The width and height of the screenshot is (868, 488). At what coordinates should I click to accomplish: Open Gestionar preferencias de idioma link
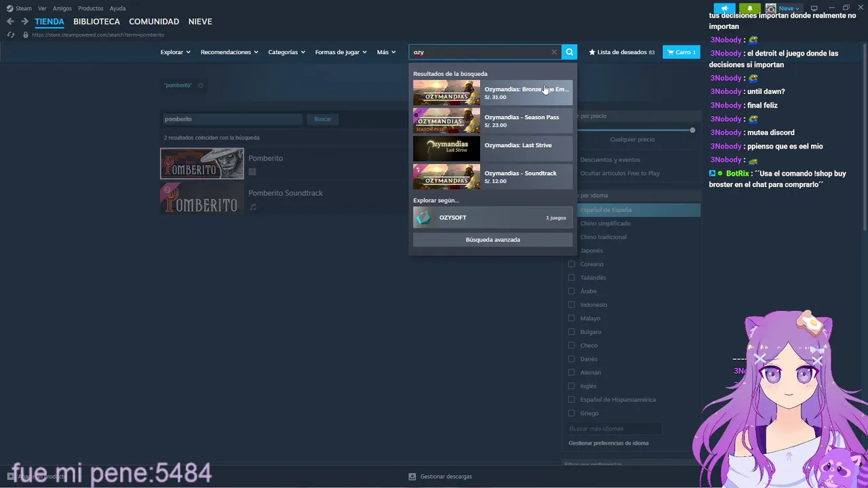608,443
